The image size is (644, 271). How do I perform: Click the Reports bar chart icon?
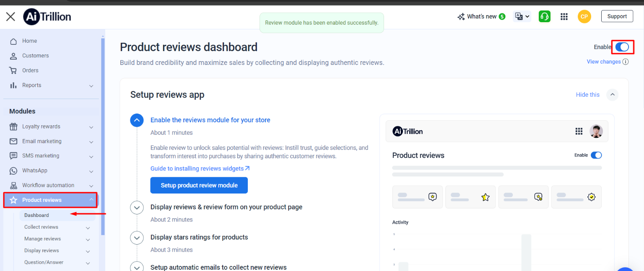13,85
